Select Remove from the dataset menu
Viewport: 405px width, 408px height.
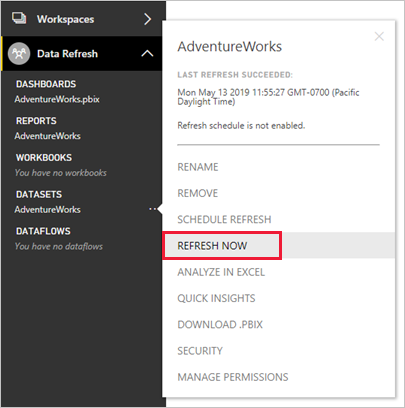pyautogui.click(x=198, y=193)
